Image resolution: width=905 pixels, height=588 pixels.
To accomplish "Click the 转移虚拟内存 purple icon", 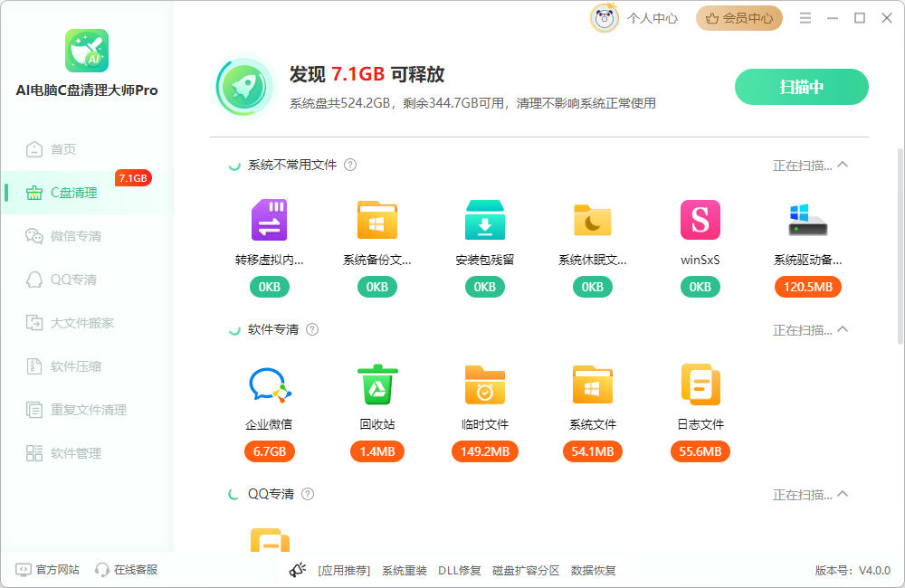I will [269, 220].
